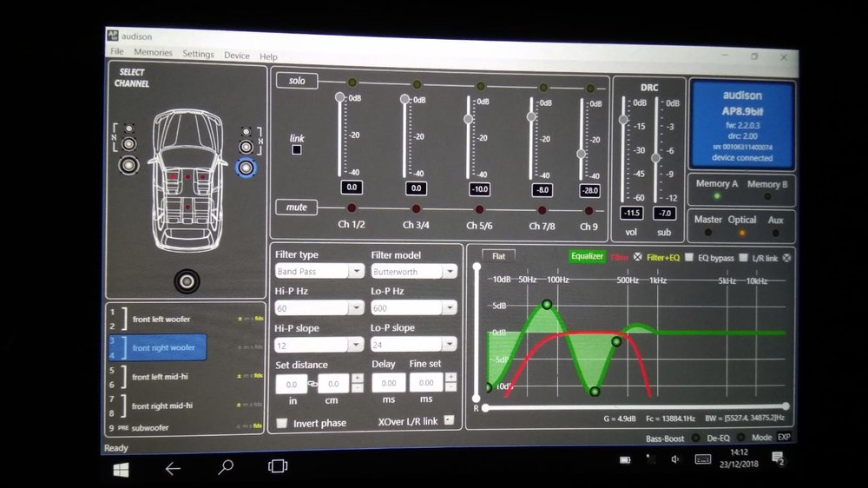This screenshot has width=868, height=488.
Task: Click the DRC vol slider handle
Action: 623,120
